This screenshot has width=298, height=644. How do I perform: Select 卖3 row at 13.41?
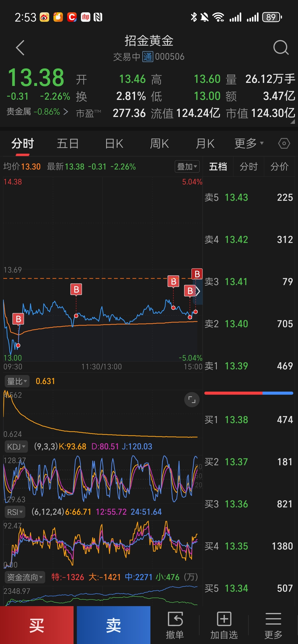249,282
